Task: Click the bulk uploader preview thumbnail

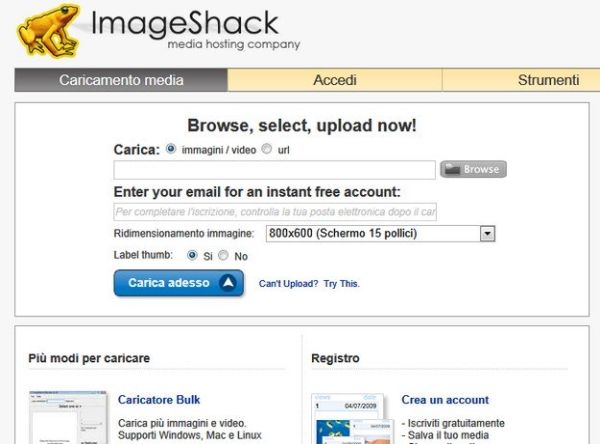Action: point(68,418)
